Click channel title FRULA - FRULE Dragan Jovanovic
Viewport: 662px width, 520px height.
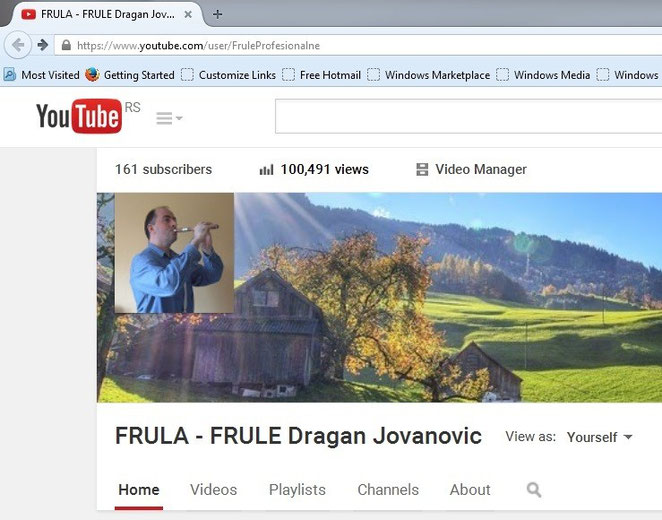pyautogui.click(x=298, y=436)
